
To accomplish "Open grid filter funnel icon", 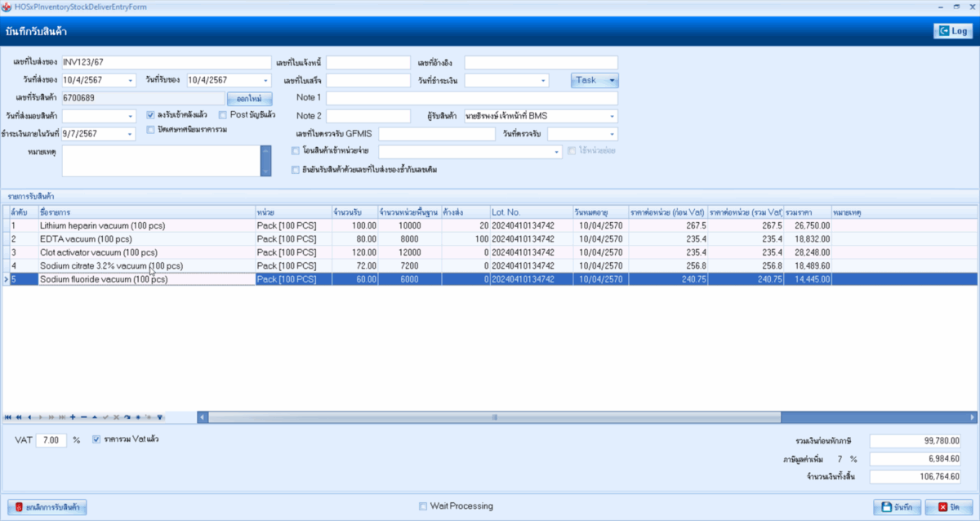I will pos(160,417).
